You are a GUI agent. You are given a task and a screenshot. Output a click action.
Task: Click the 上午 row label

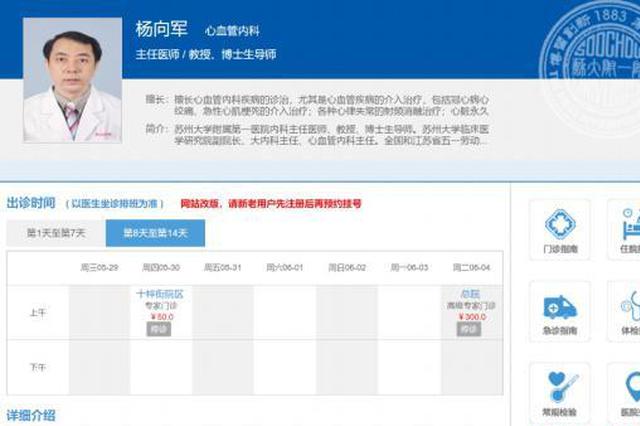click(x=38, y=313)
